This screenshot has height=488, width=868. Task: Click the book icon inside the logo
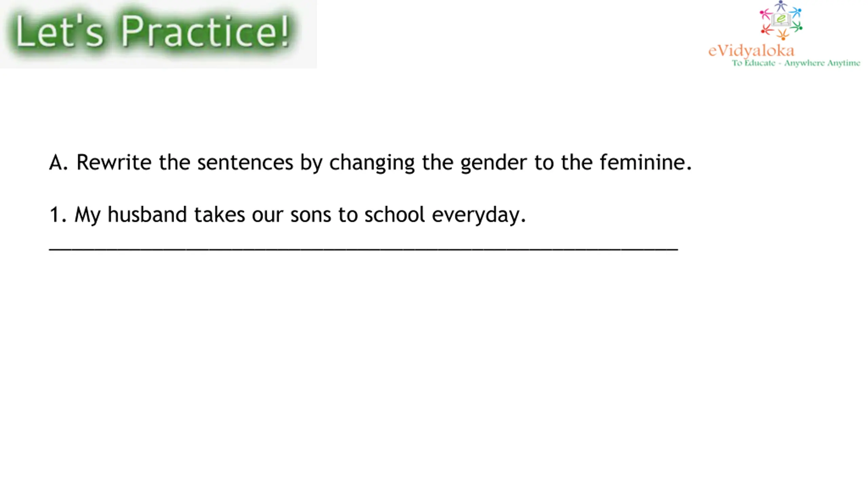pyautogui.click(x=781, y=19)
